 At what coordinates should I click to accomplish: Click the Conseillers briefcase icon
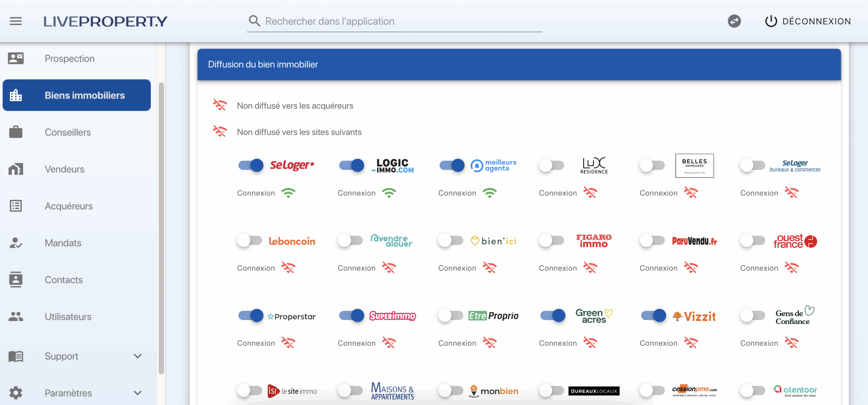tap(16, 132)
